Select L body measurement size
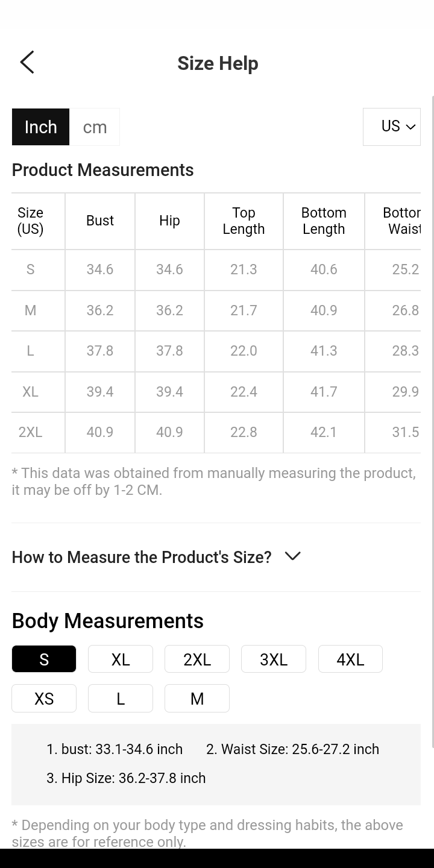This screenshot has height=868, width=434. [121, 698]
